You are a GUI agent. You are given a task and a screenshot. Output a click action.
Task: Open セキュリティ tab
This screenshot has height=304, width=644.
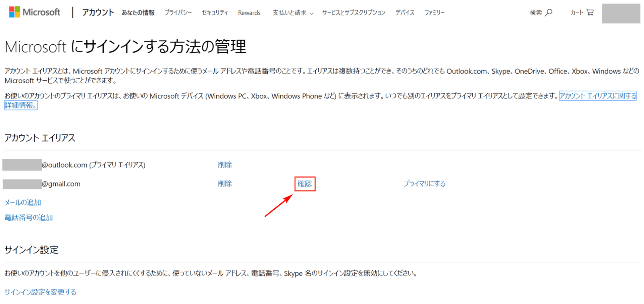[x=215, y=13]
